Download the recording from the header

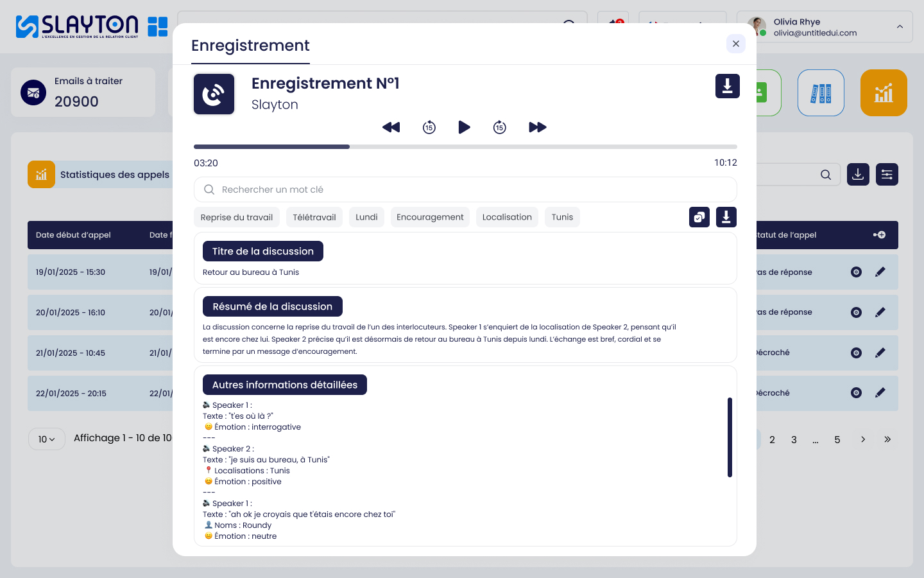coord(727,86)
